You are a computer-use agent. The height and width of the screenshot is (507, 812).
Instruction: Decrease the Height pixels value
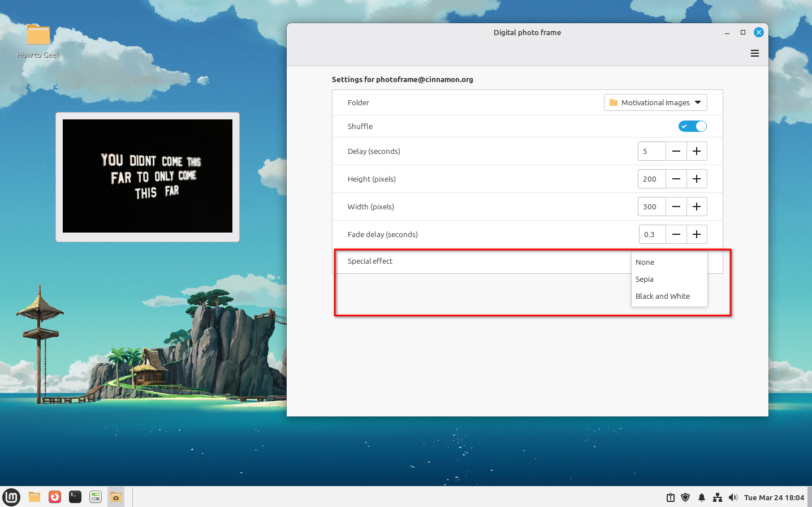point(676,179)
